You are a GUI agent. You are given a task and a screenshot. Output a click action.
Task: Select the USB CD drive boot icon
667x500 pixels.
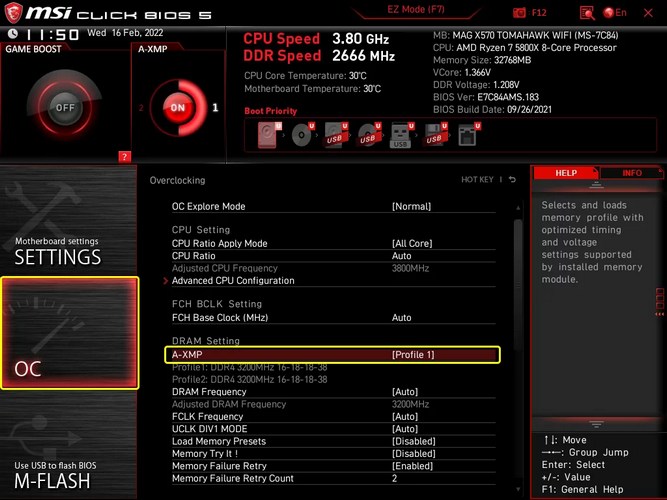[369, 135]
